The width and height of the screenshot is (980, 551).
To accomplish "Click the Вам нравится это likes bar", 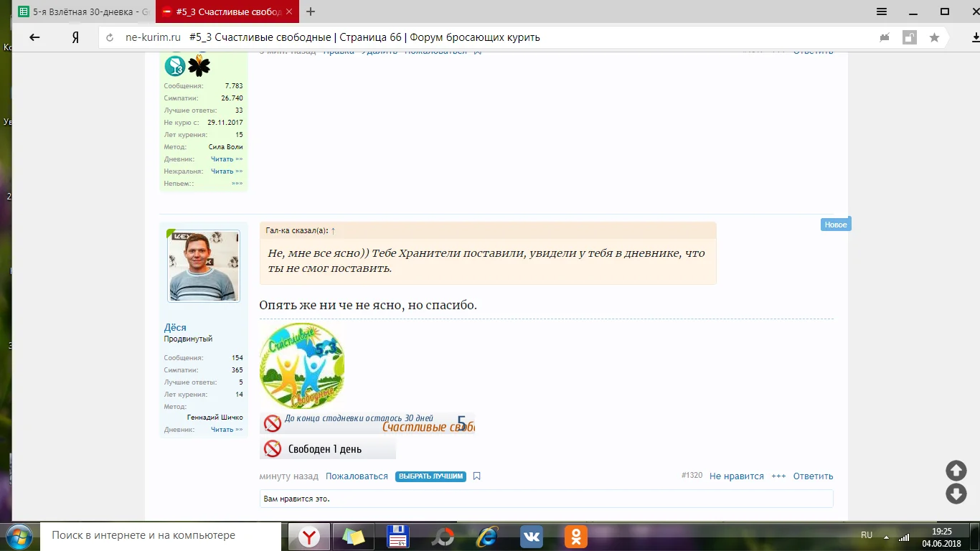I will 547,499.
